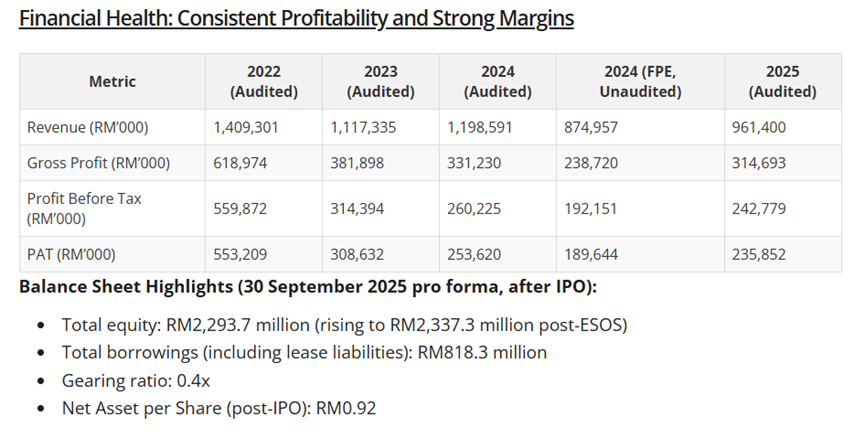Select the 2025 revenue cell 961,400
The width and height of the screenshot is (865, 438).
point(760,127)
